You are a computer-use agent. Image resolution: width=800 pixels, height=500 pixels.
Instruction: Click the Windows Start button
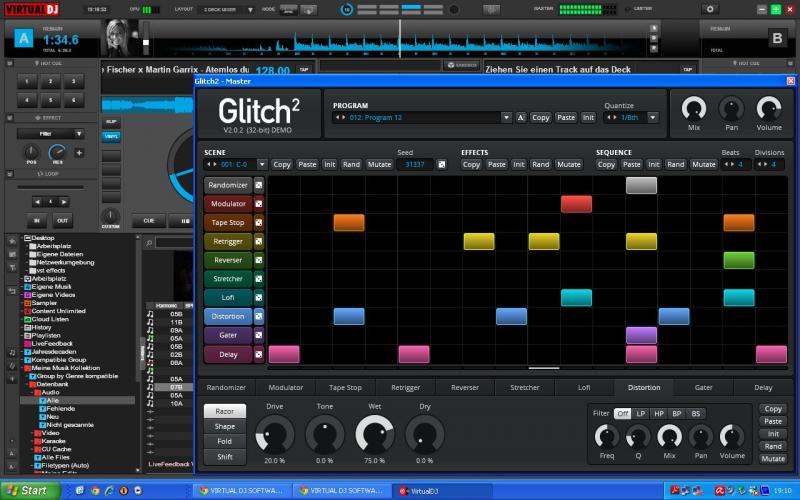click(31, 491)
